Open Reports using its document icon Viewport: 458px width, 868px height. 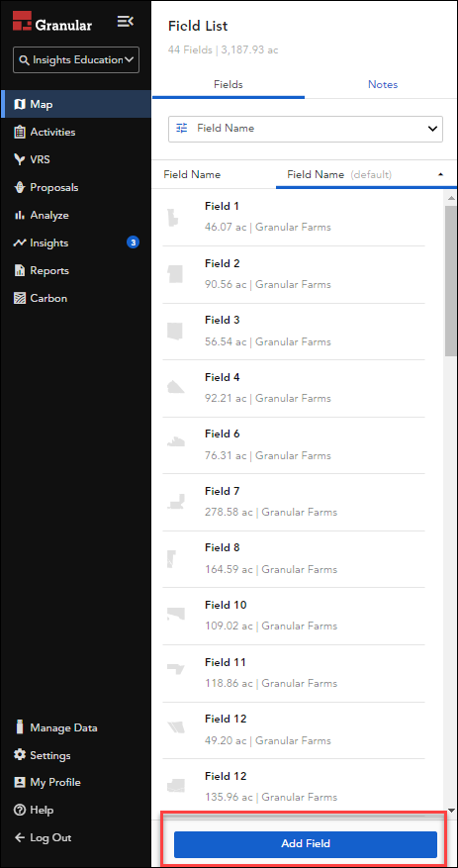pyautogui.click(x=20, y=271)
